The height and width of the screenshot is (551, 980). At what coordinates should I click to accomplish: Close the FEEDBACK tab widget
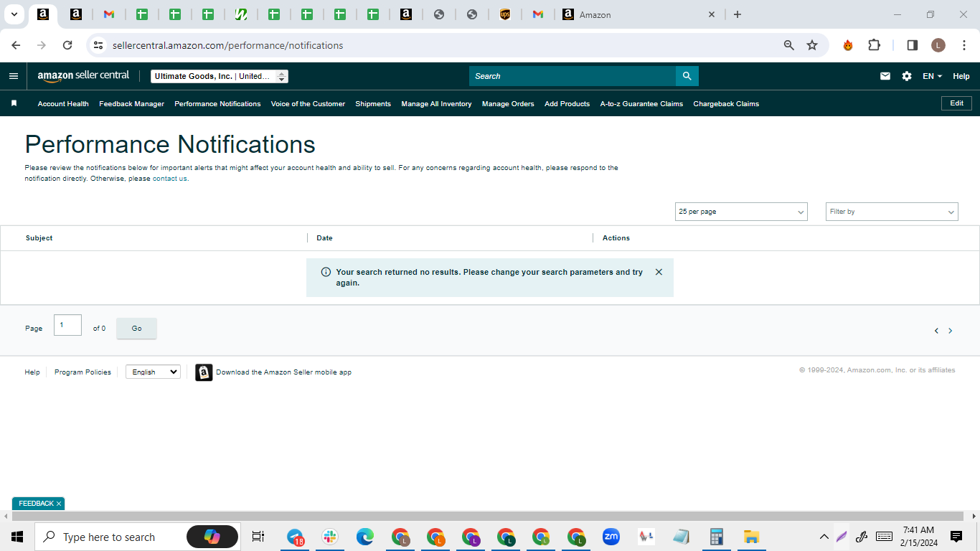pos(59,504)
